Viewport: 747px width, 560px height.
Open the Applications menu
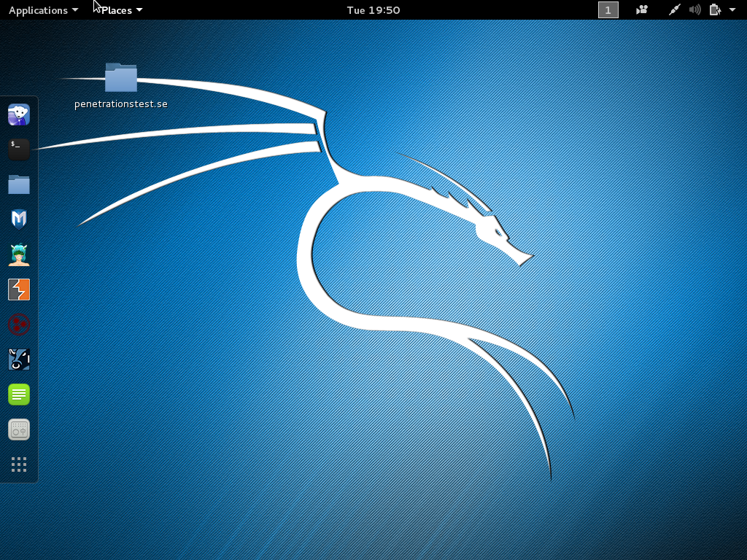click(43, 10)
